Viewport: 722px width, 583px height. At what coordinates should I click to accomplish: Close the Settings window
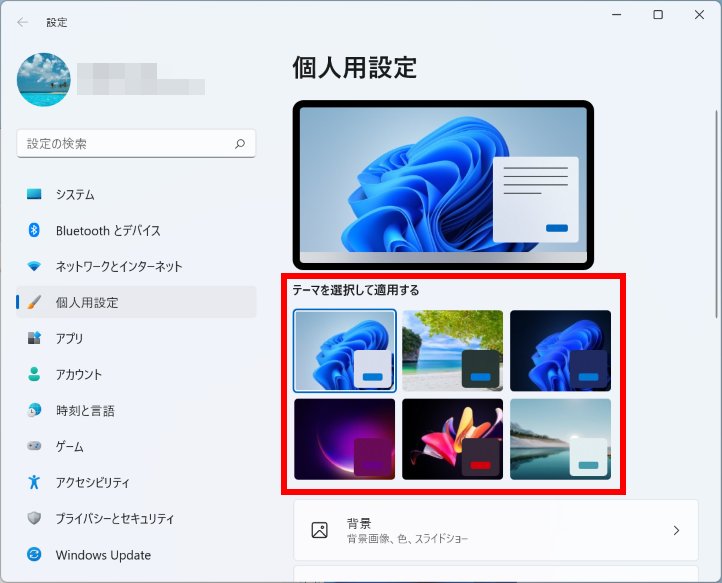tap(699, 15)
